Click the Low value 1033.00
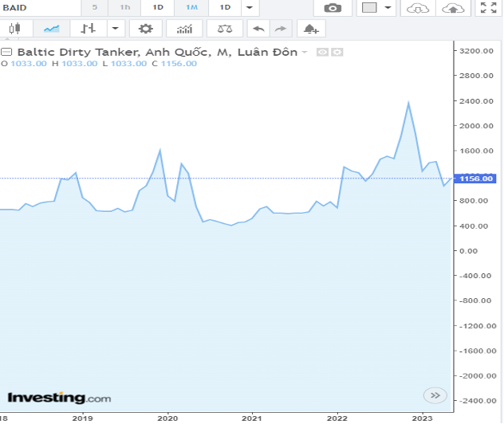Image resolution: width=504 pixels, height=424 pixels. 128,64
